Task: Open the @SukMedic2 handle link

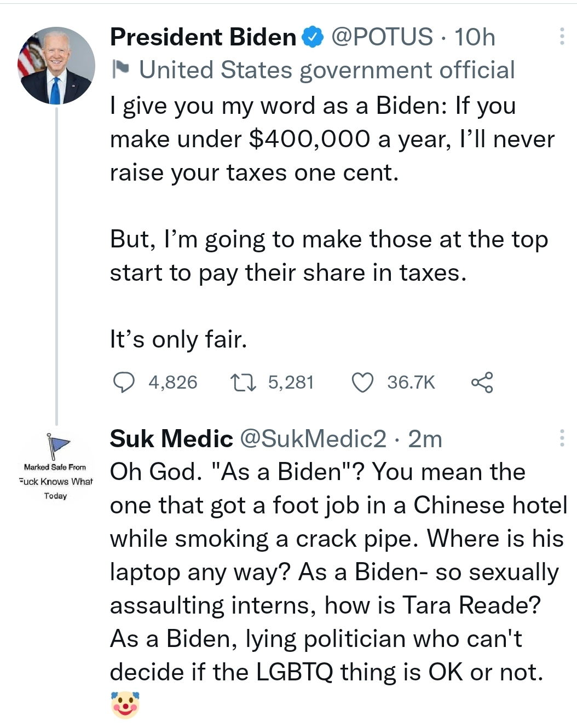Action: 313,439
